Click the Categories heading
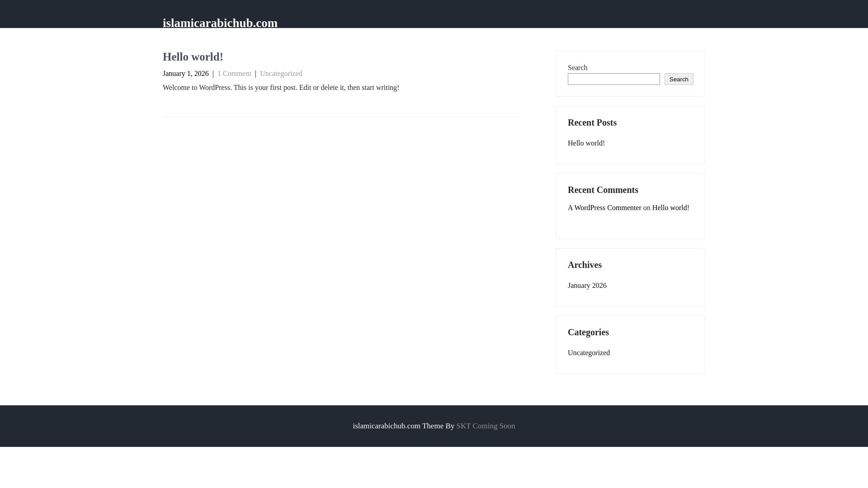The width and height of the screenshot is (868, 488). point(588,333)
